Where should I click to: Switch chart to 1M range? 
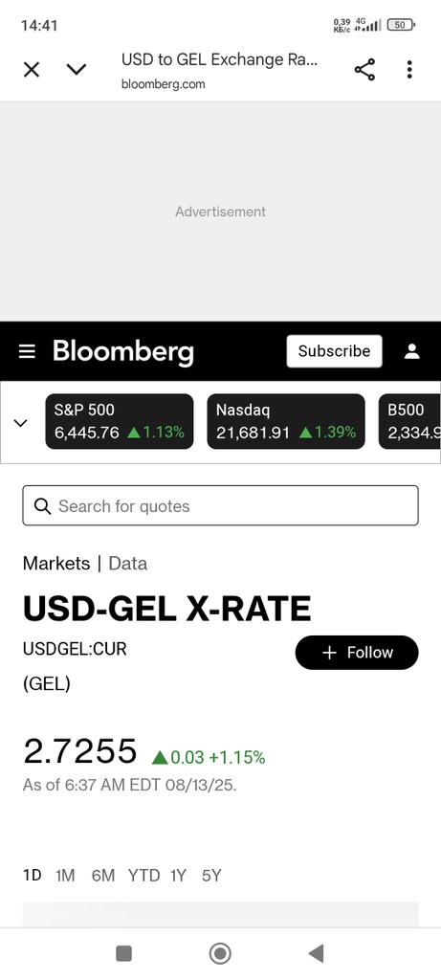[x=65, y=876]
